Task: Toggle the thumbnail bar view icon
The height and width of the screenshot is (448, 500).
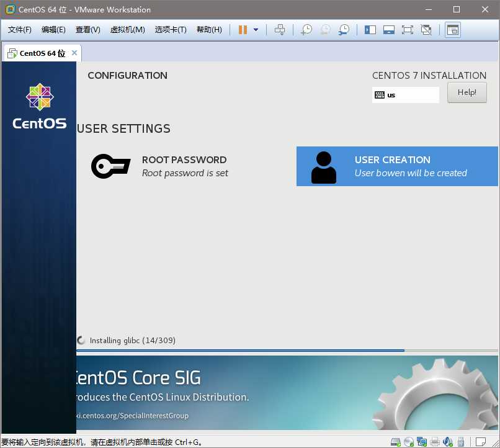Action: (389, 30)
